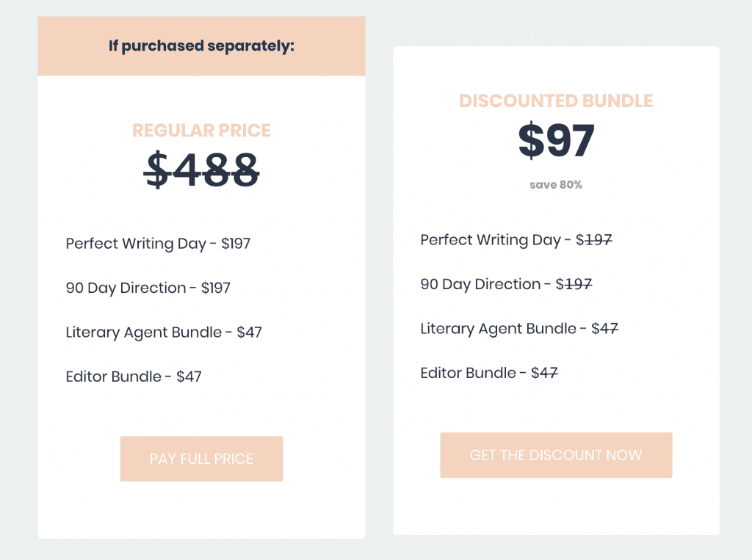
Task: Click the GET THE DISCOUNT NOW button
Action: click(x=556, y=455)
